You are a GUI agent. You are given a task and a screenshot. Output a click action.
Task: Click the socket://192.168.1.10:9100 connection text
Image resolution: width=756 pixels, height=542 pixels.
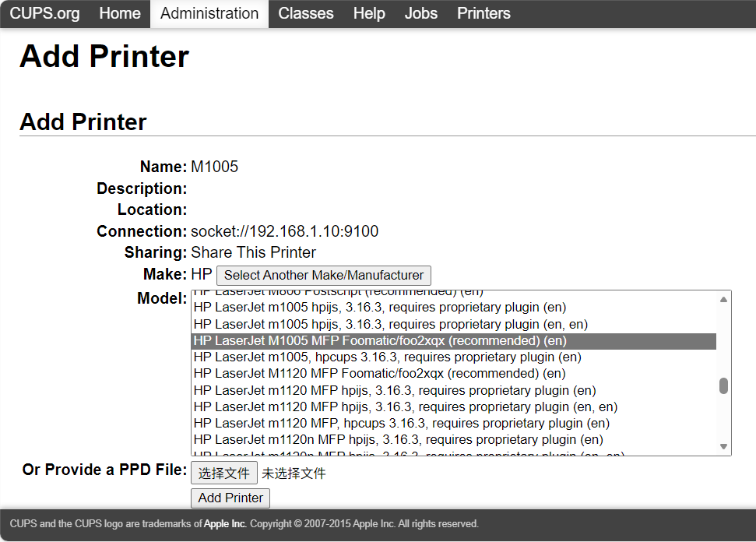tap(284, 231)
